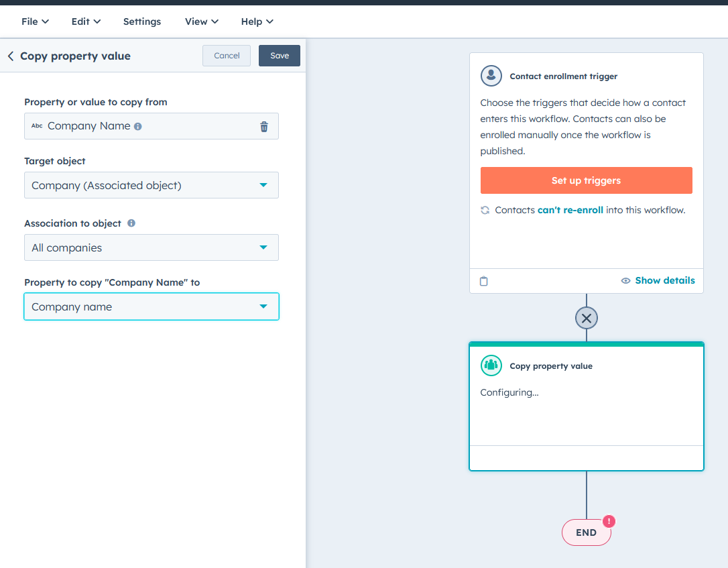Expand the Property to copy dropdown

263,306
